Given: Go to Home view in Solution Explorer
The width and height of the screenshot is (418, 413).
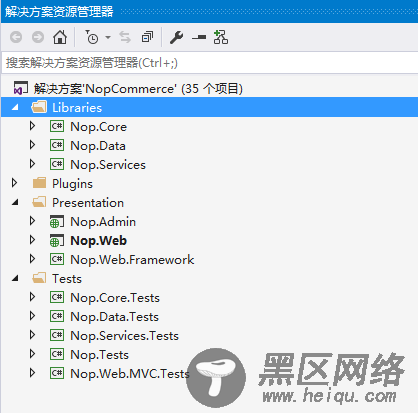Looking at the screenshot, I should (x=60, y=37).
